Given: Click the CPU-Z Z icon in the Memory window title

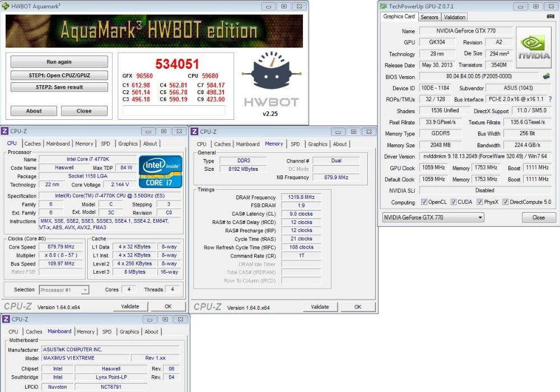Looking at the screenshot, I should pyautogui.click(x=194, y=132).
